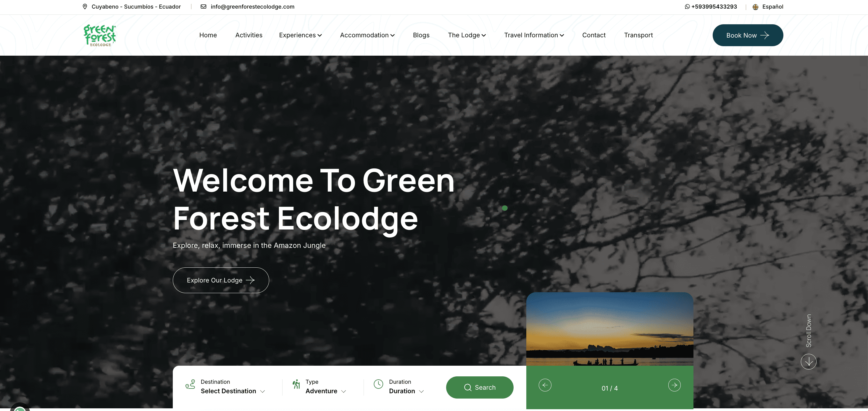
Task: Click the WhatsApp phone icon
Action: tap(687, 7)
